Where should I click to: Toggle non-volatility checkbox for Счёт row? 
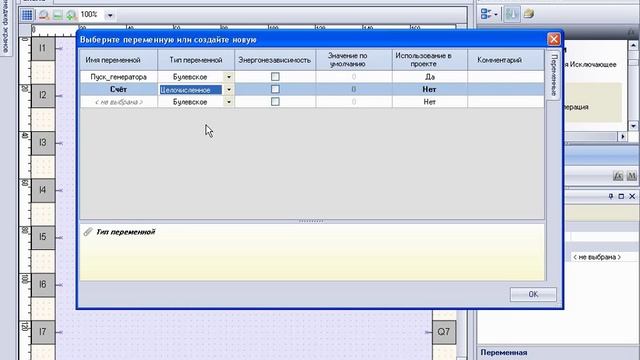coord(275,89)
